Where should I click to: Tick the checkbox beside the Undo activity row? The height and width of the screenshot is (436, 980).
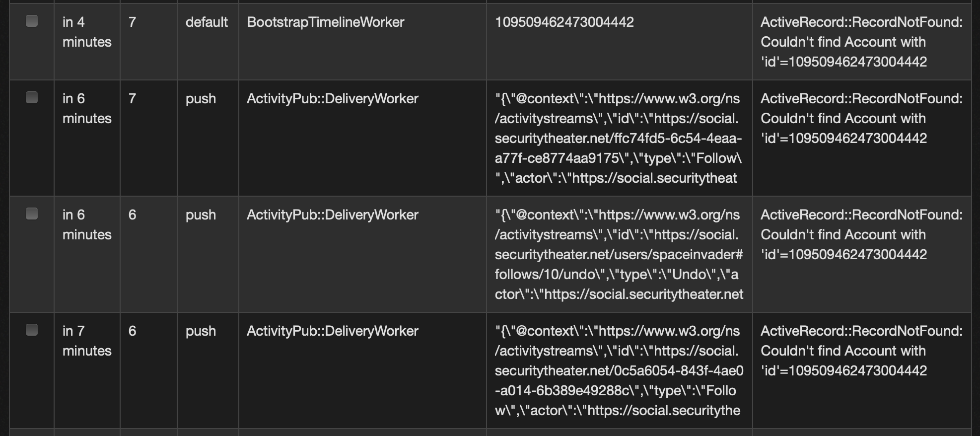click(32, 214)
